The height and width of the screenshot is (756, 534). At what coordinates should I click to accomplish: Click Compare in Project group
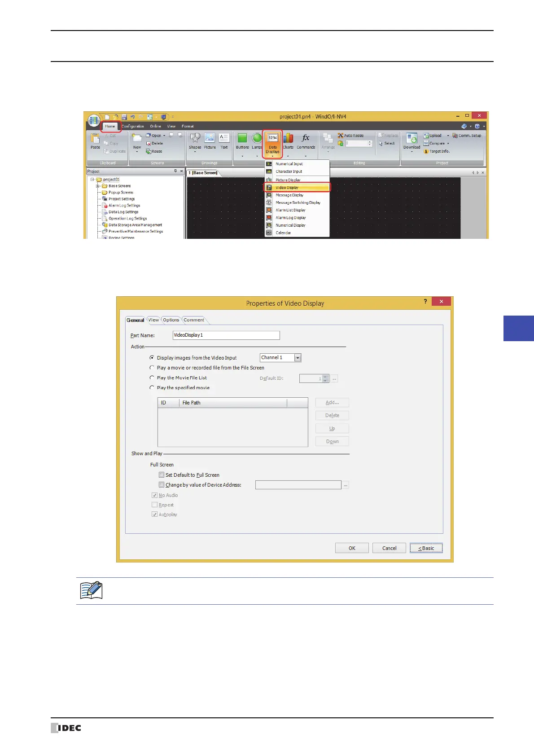434,143
